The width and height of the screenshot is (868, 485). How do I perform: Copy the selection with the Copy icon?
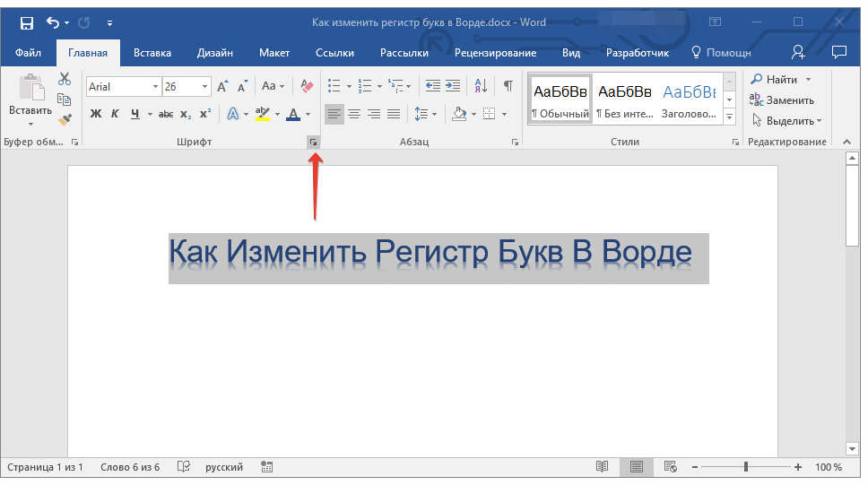coord(65,100)
